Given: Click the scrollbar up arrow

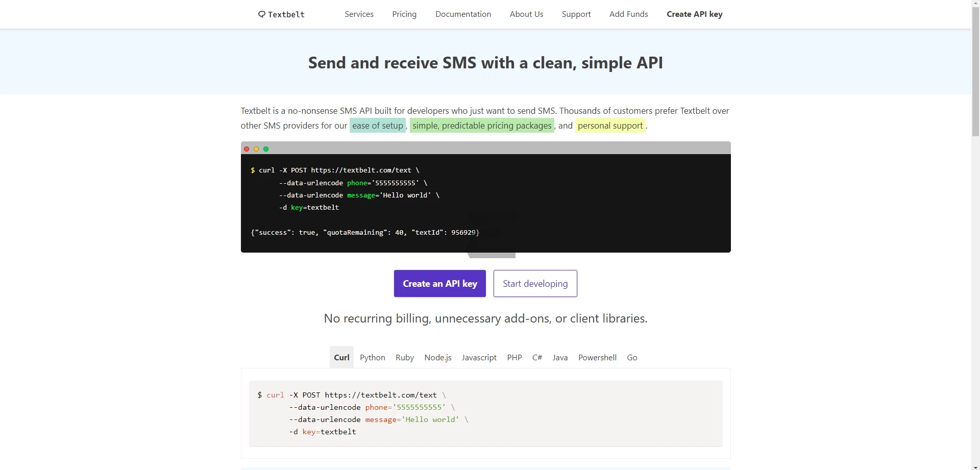Looking at the screenshot, I should coord(976,3).
